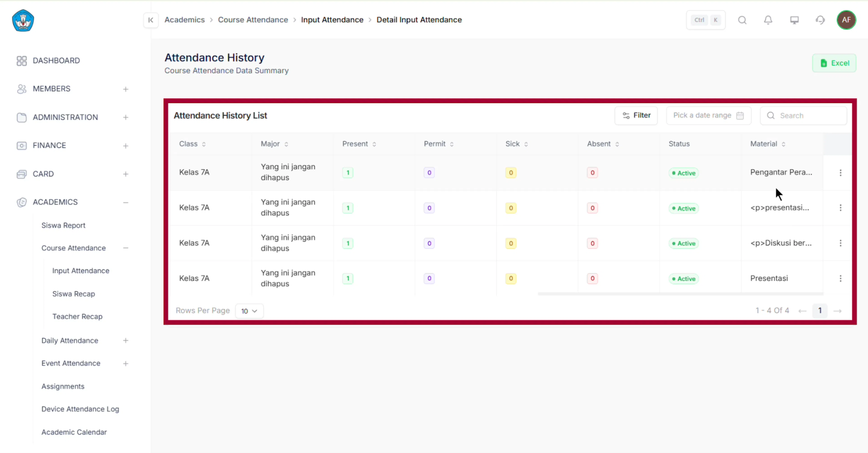Open the Rows Per Page dropdown
The image size is (868, 453).
249,311
